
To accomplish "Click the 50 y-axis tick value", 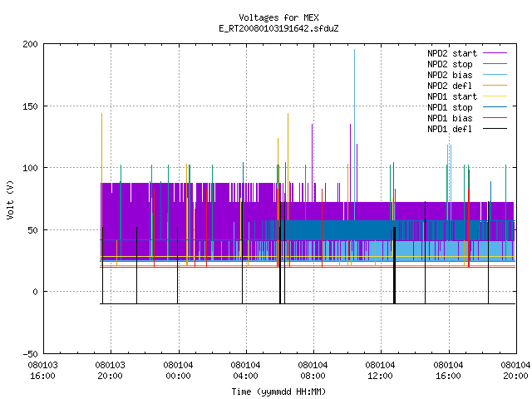I will click(33, 230).
